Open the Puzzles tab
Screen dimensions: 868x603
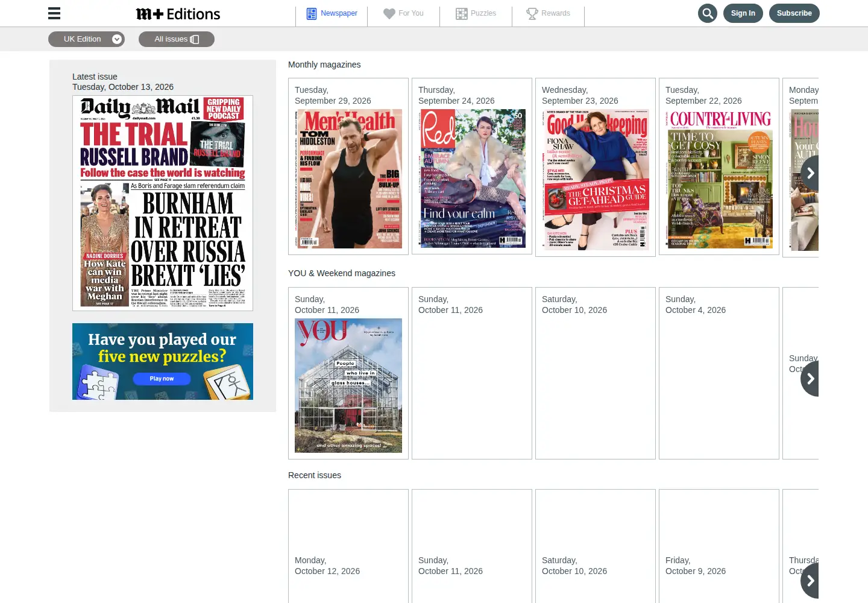476,13
